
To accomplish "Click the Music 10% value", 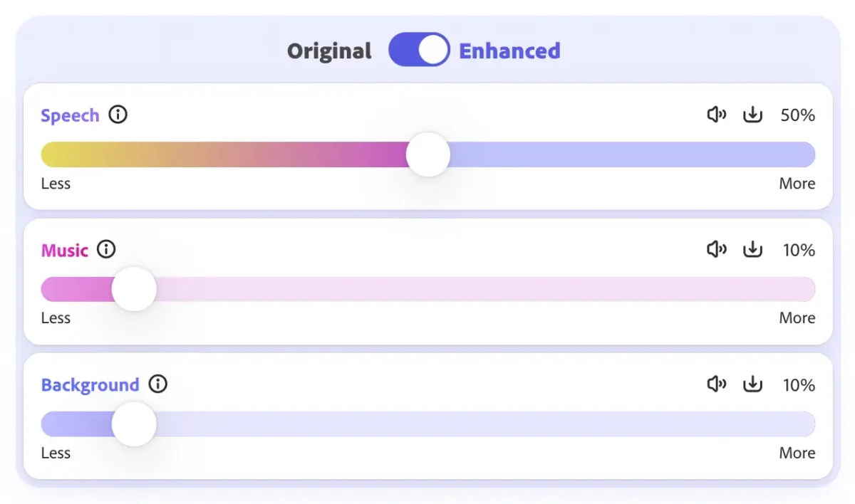I will pos(798,250).
